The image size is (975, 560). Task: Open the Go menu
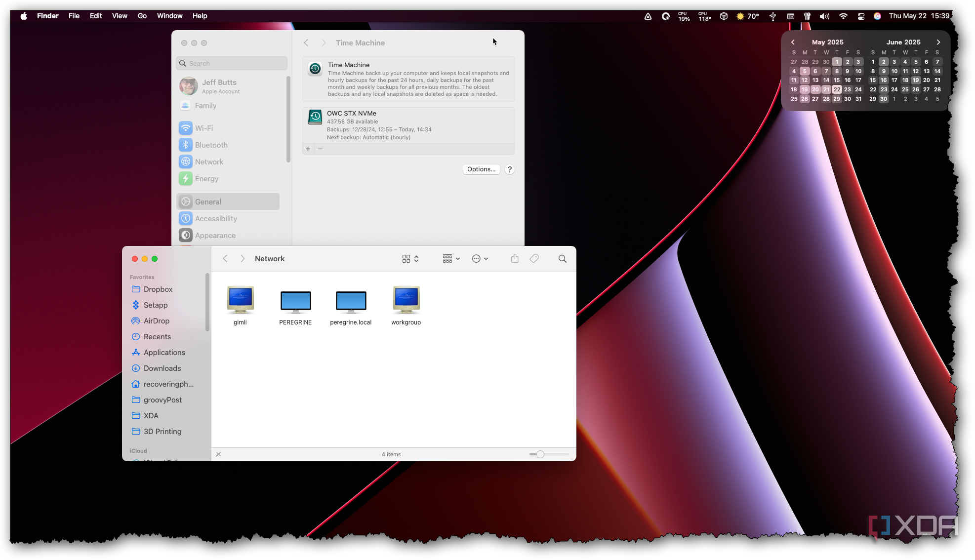(142, 16)
